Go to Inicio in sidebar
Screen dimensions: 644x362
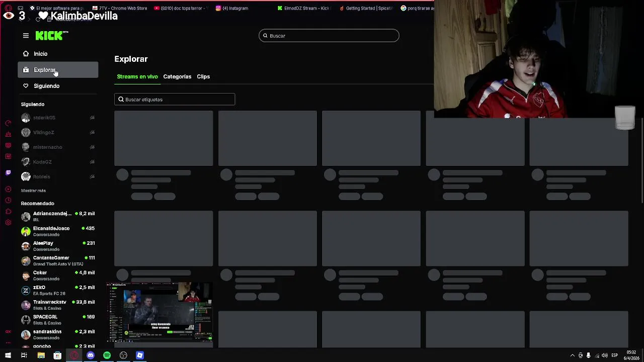click(x=58, y=54)
